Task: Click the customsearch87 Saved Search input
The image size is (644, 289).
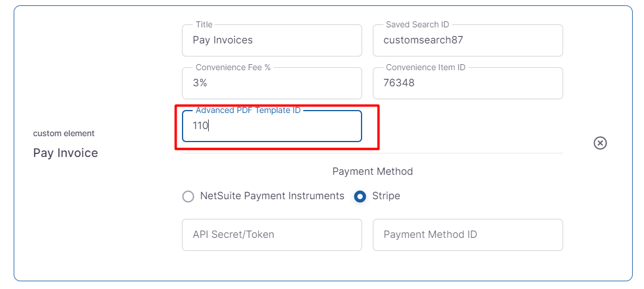Action: coord(467,40)
